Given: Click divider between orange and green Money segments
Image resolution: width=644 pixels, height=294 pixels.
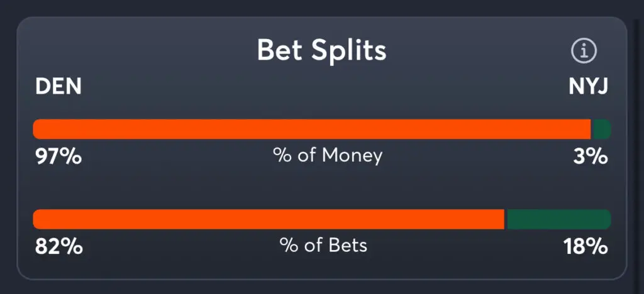Looking at the screenshot, I should pyautogui.click(x=592, y=129).
